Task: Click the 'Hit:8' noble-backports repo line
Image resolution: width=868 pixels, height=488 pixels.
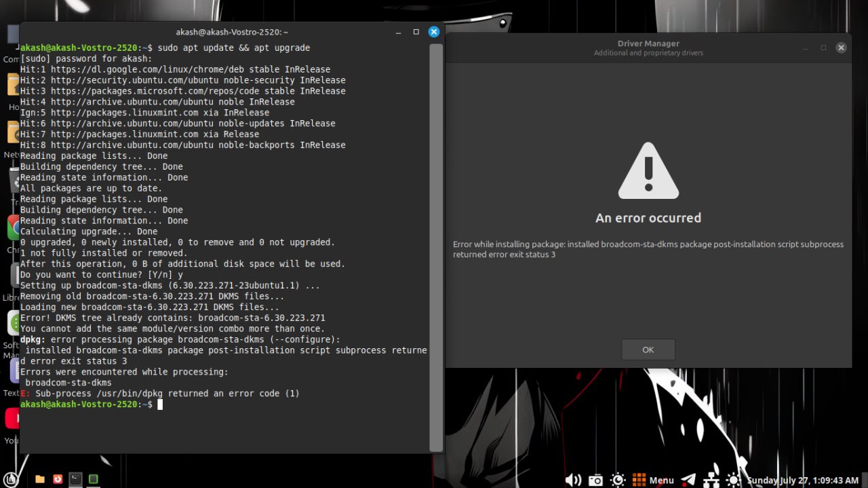Action: click(x=183, y=145)
